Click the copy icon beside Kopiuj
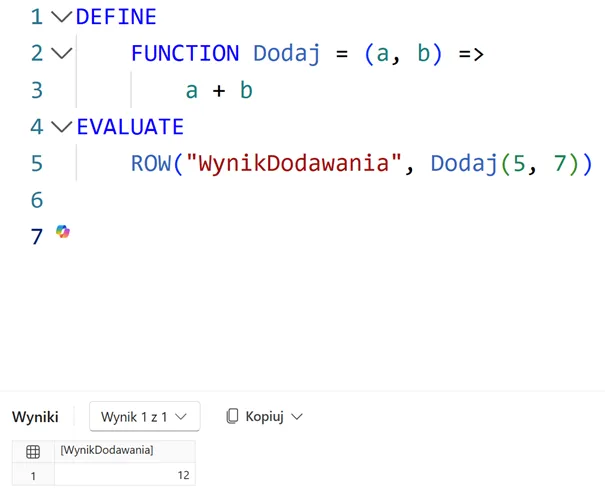Screen dimensions: 605x493 tap(232, 416)
